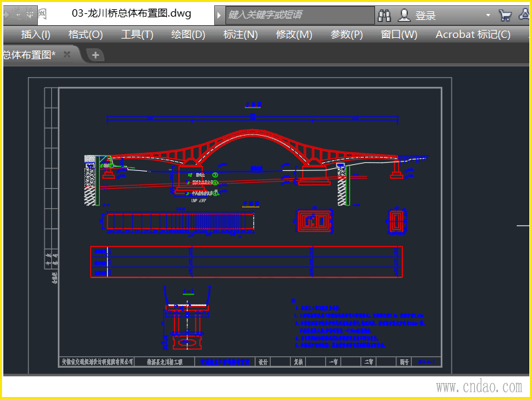
Task: Click the 登录 sign-in link
Action: pyautogui.click(x=426, y=15)
